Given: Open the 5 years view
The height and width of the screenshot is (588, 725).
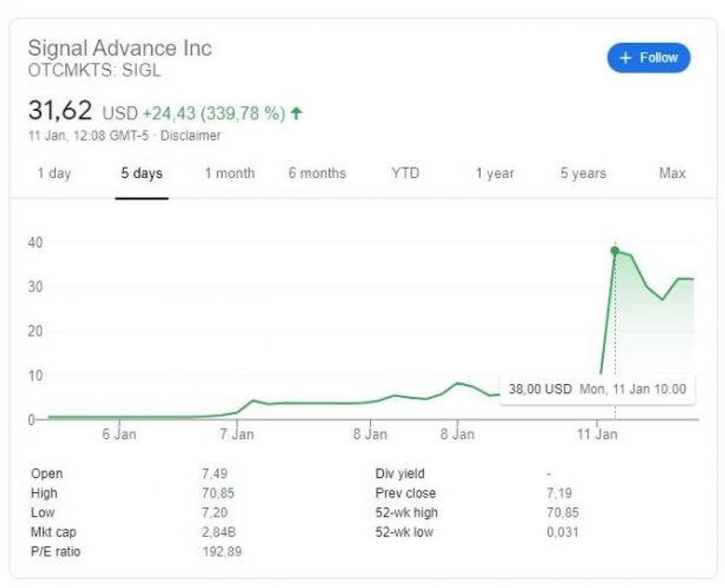Looking at the screenshot, I should (581, 173).
